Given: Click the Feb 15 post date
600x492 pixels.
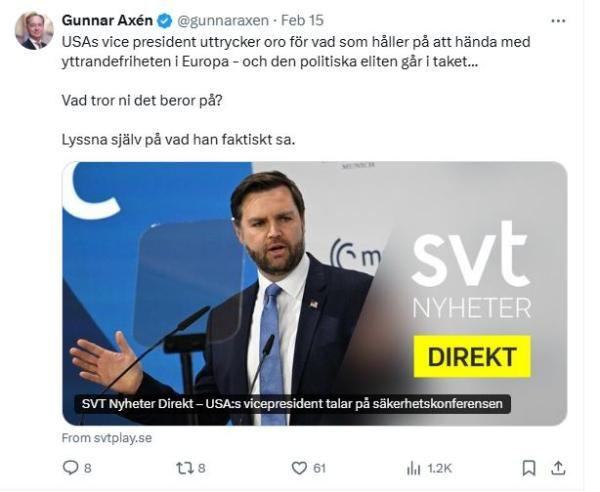Looking at the screenshot, I should [302, 20].
